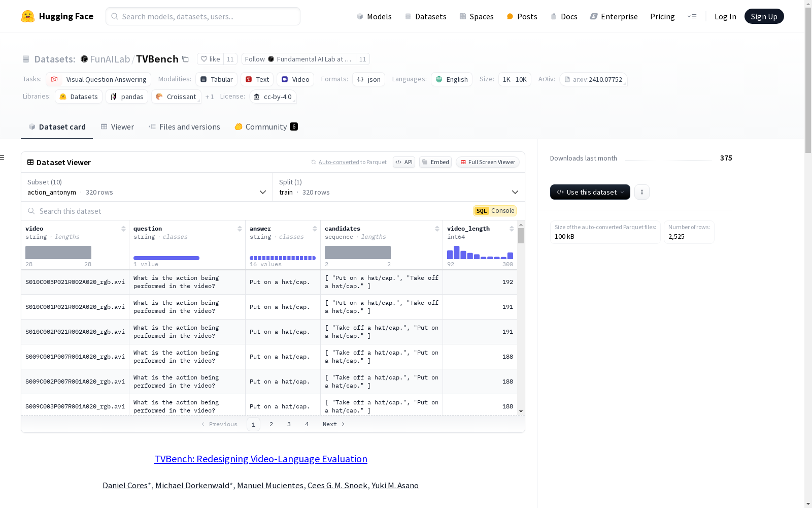Open the Daniel Cores author link
The height and width of the screenshot is (508, 812).
[125, 486]
